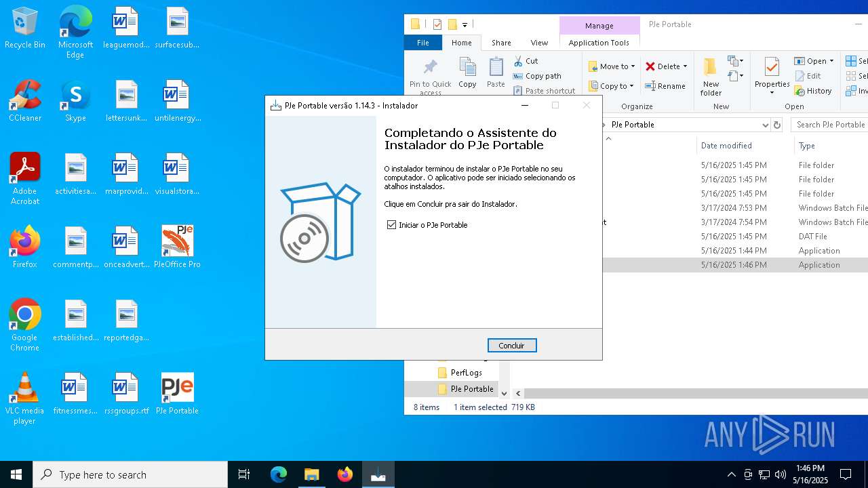This screenshot has height=488, width=868.
Task: Select VLC media player desktop icon
Action: (x=25, y=399)
